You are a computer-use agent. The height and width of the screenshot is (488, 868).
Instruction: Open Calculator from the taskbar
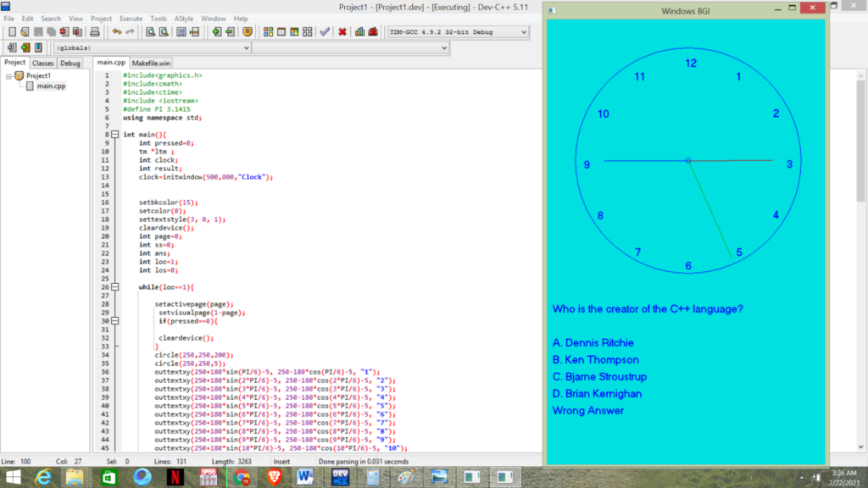373,477
